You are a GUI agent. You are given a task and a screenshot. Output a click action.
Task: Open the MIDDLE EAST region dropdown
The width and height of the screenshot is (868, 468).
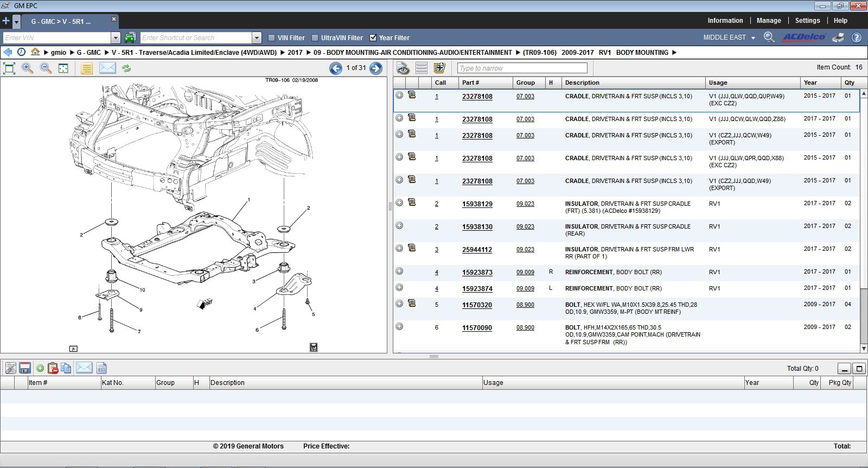(x=753, y=38)
